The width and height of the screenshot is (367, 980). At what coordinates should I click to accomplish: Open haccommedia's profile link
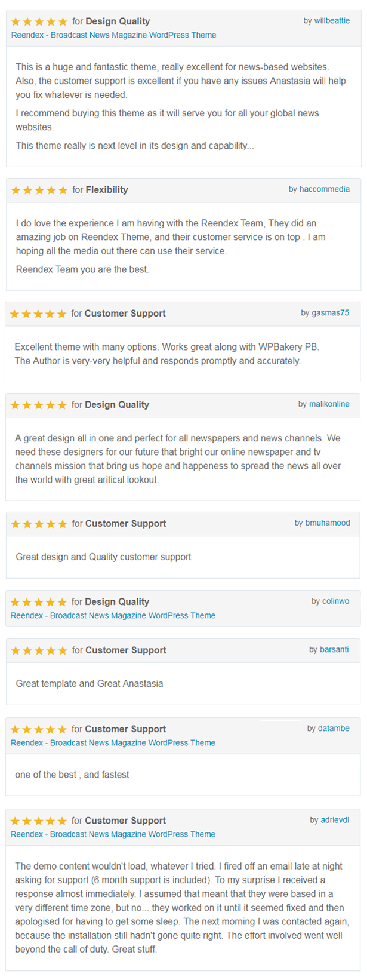325,189
